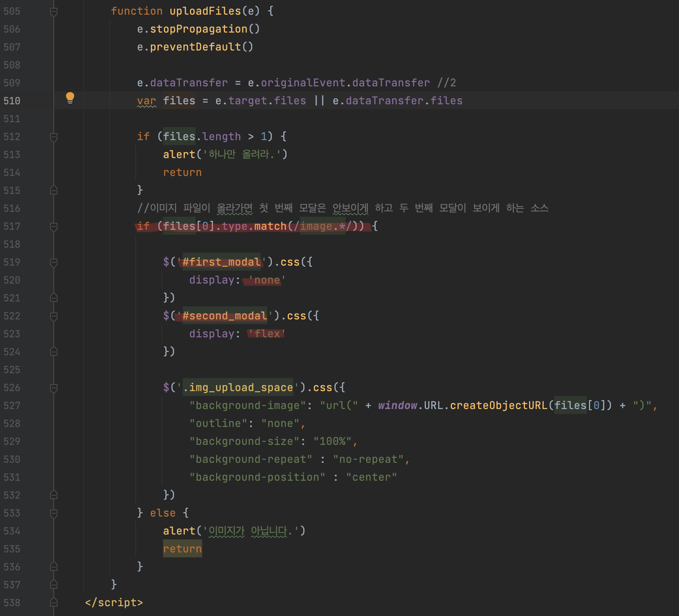Click originalEvent in line 509

(303, 83)
